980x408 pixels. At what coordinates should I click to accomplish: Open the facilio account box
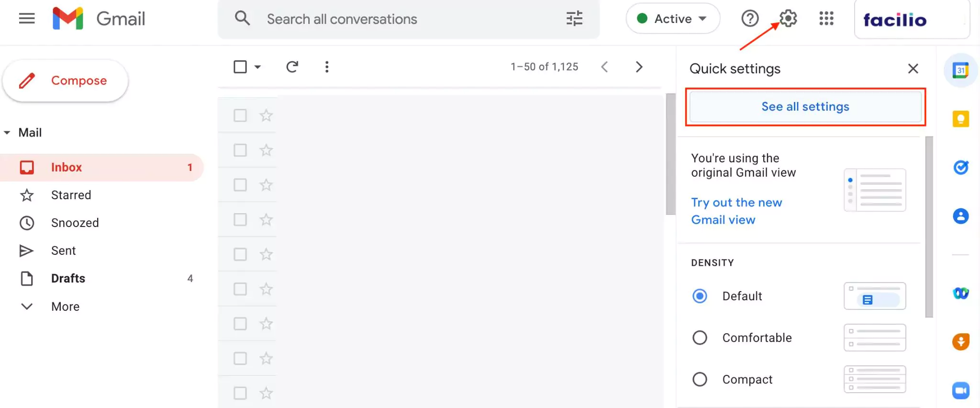[x=912, y=19]
